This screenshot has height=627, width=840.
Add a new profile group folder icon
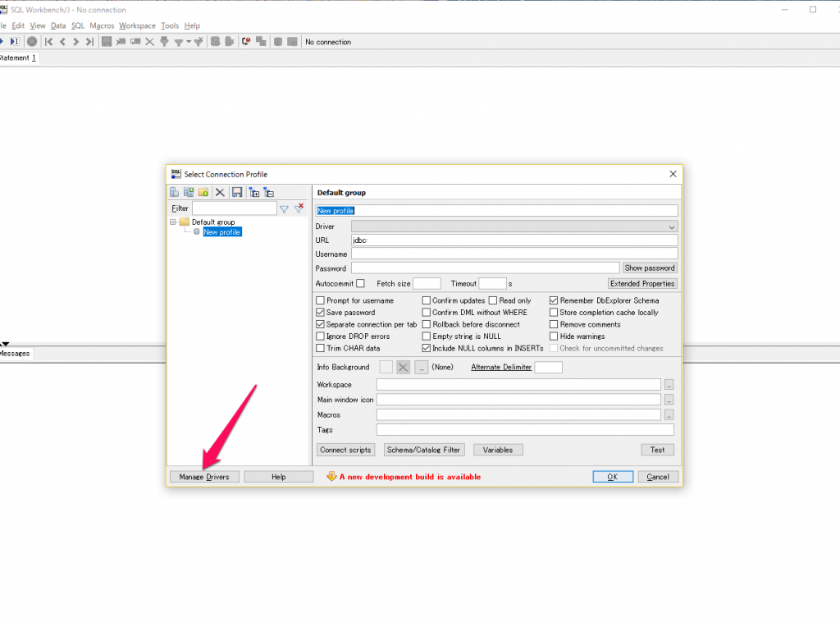(203, 192)
